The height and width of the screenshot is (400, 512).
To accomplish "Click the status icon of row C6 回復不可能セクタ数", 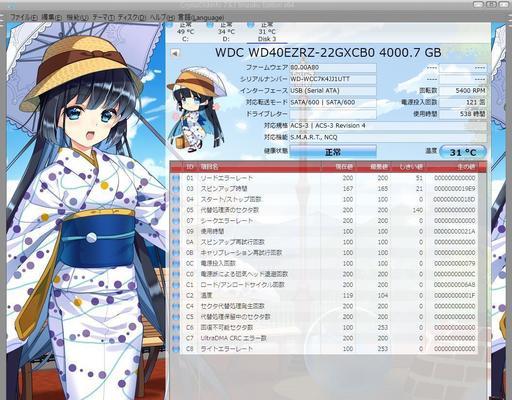I will [x=176, y=328].
